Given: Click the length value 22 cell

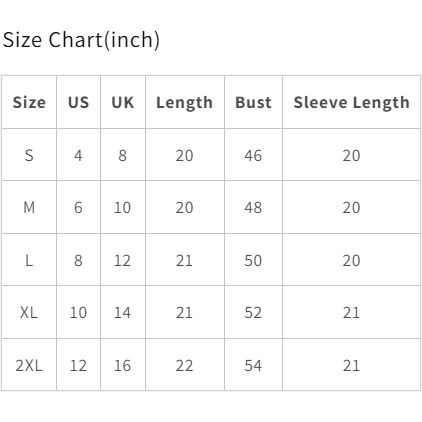Looking at the screenshot, I should coord(185,365).
